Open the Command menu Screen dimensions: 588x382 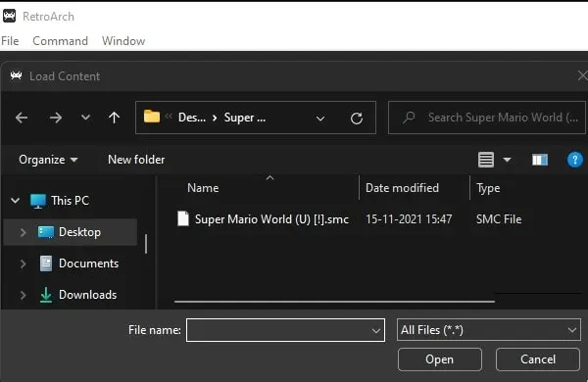click(x=60, y=41)
